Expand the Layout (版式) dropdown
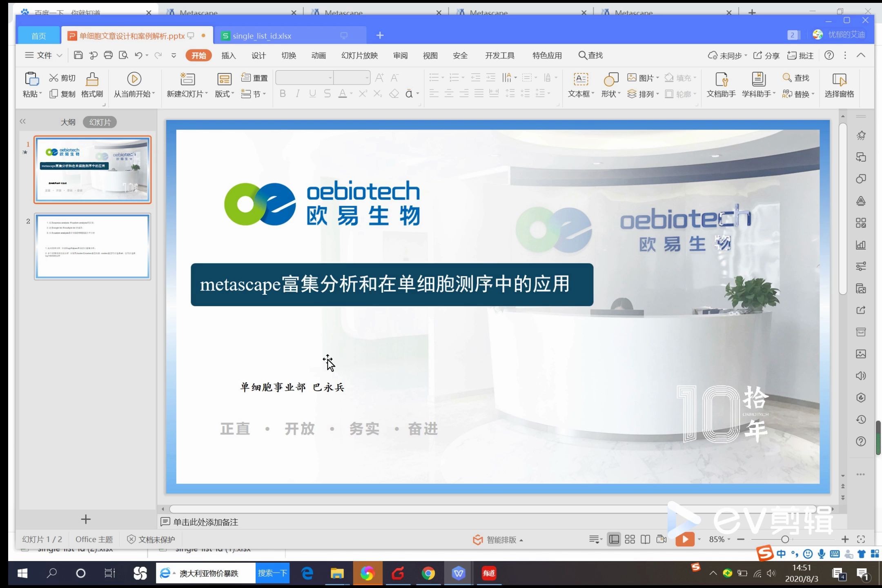Screen dimensions: 882x588 (224, 94)
